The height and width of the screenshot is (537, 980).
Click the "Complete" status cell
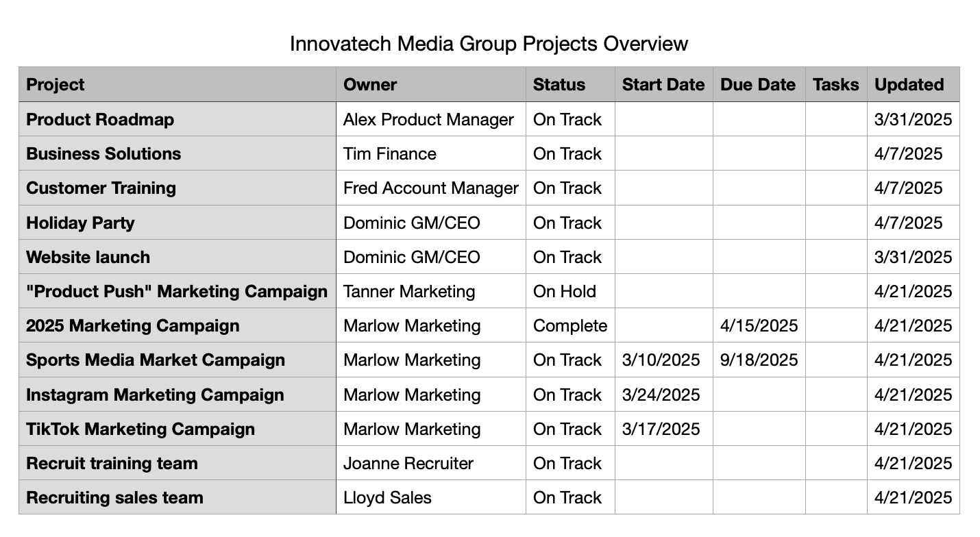tap(570, 325)
